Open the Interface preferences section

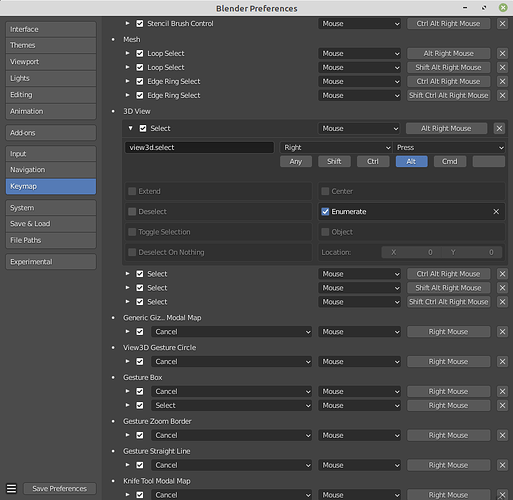point(51,29)
